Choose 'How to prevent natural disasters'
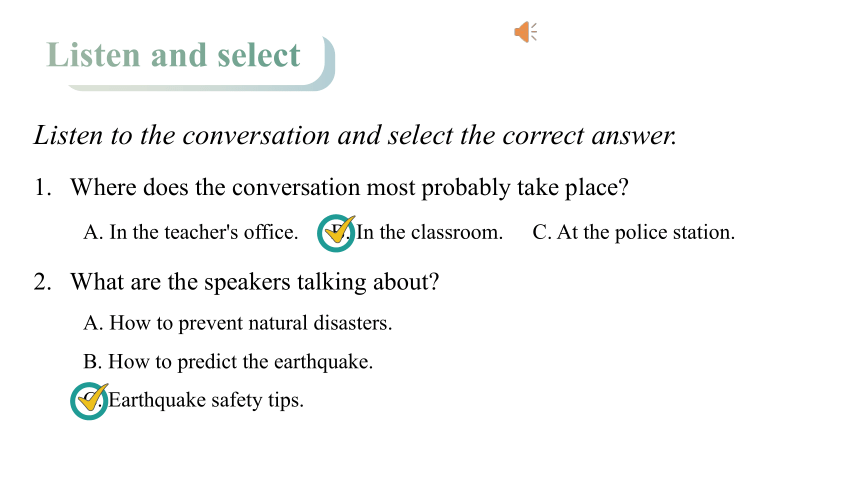This screenshot has height=484, width=860. point(237,323)
